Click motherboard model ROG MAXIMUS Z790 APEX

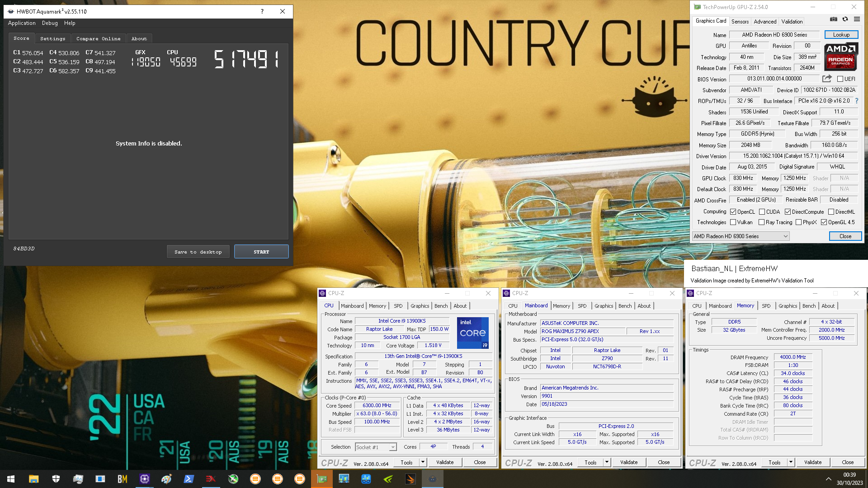point(582,331)
